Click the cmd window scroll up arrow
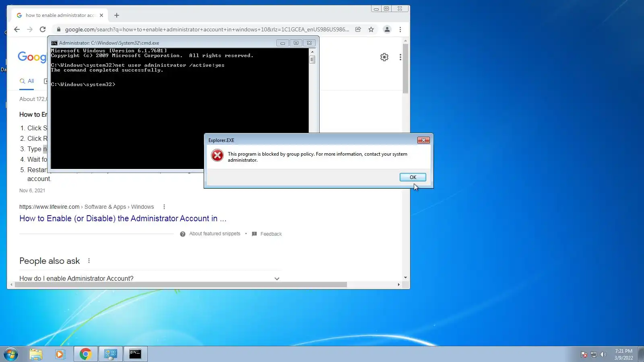This screenshot has width=644, height=362. 312,51
